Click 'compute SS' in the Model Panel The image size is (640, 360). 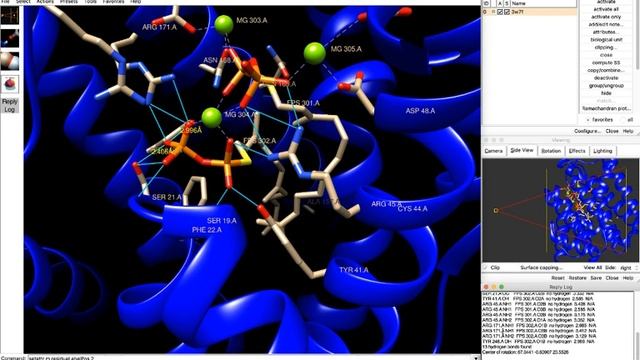coord(606,62)
